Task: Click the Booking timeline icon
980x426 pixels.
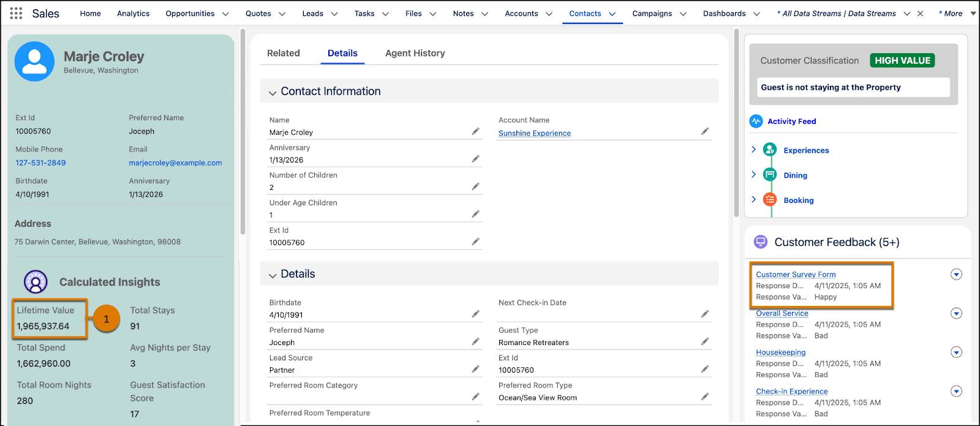Action: pyautogui.click(x=770, y=200)
